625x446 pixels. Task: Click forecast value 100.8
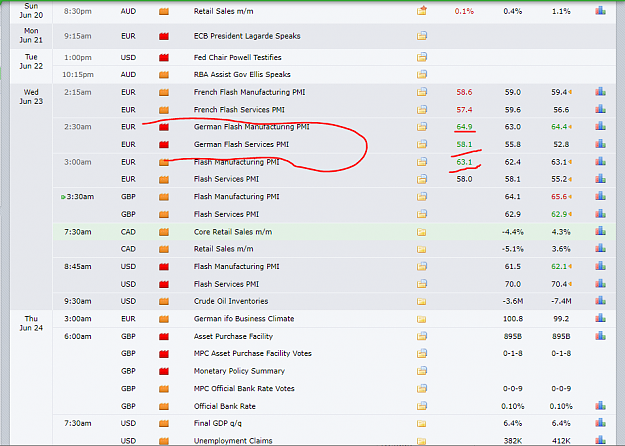click(x=513, y=319)
